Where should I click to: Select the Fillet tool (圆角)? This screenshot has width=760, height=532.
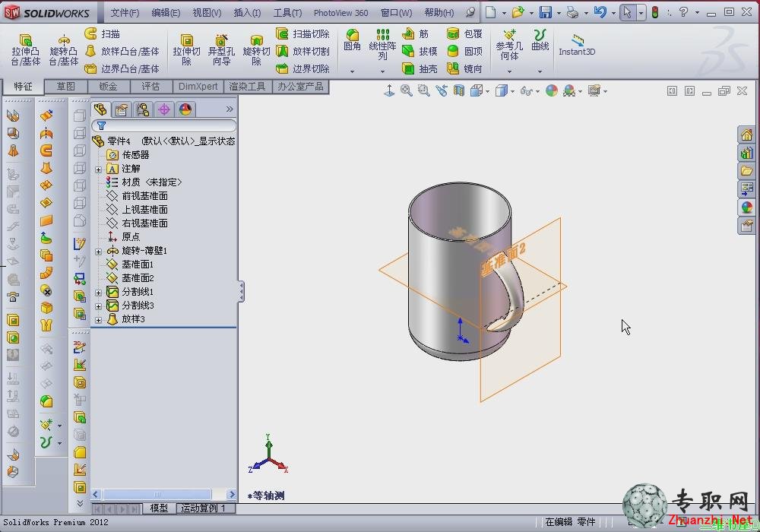click(353, 40)
